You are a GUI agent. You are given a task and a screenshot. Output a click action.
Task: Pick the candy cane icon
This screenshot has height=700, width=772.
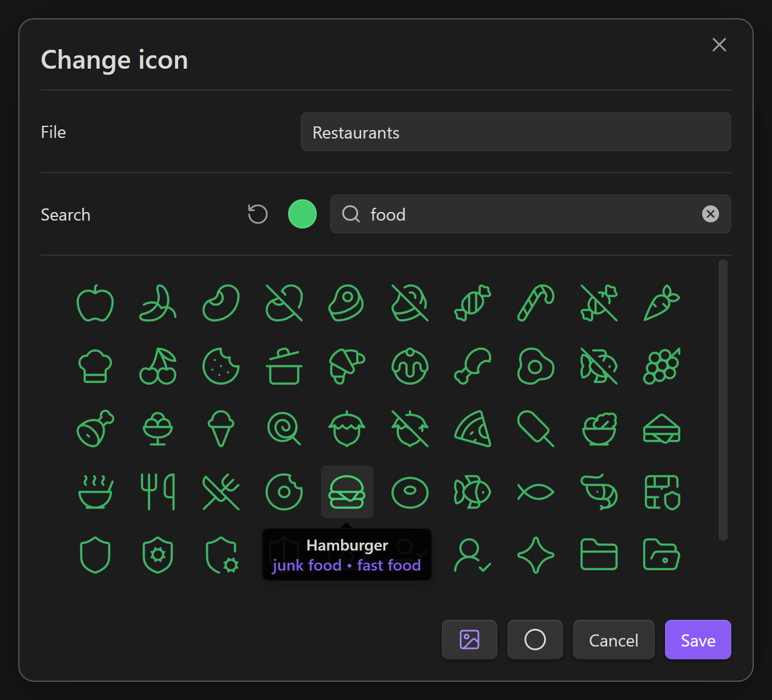pos(536,303)
